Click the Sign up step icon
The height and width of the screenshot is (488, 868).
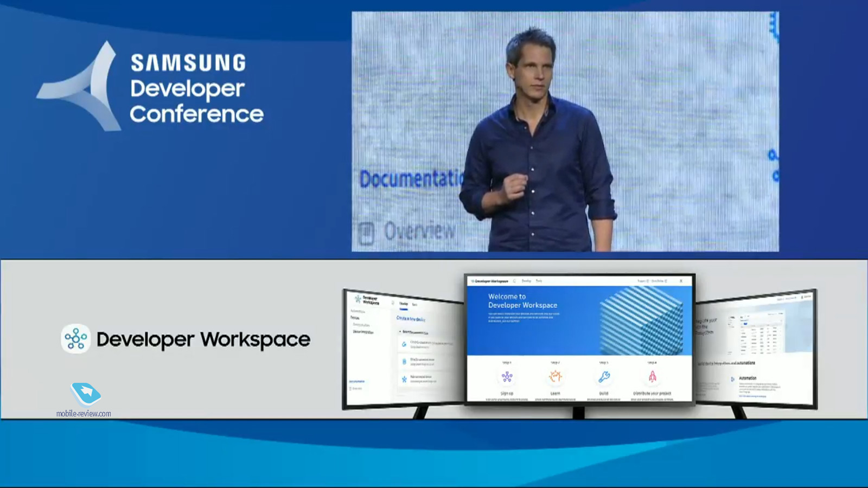pyautogui.click(x=507, y=376)
